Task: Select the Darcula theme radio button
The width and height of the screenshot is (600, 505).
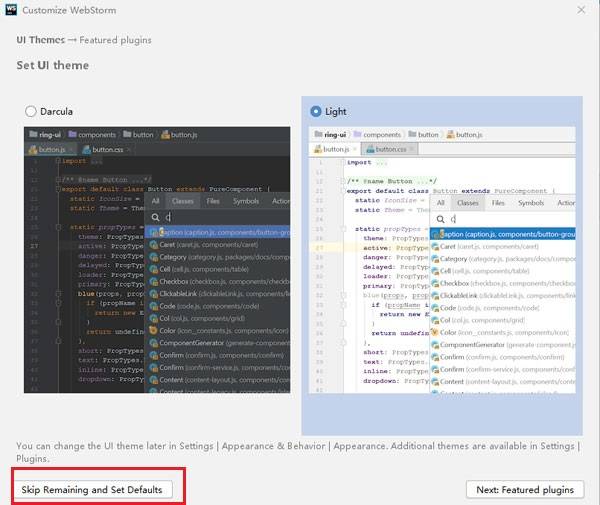Action: (x=31, y=111)
